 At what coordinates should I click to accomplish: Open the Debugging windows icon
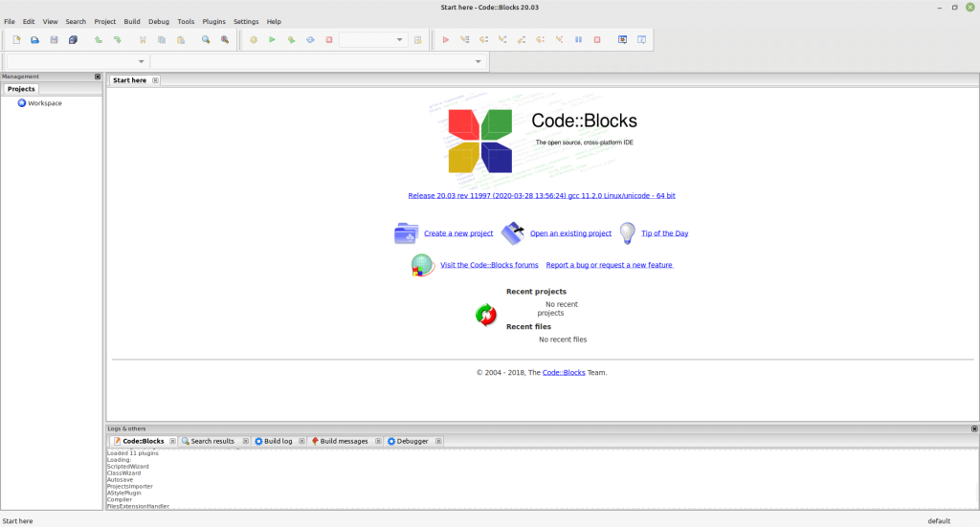pyautogui.click(x=622, y=39)
